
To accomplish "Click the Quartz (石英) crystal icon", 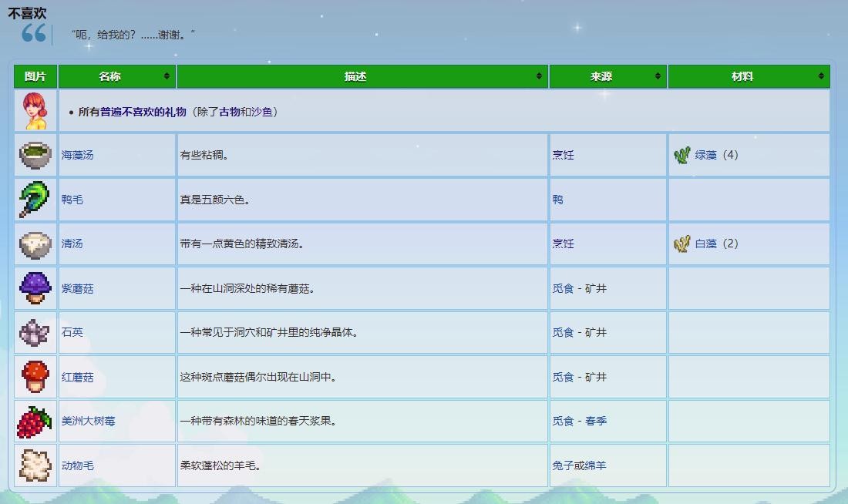I will (x=35, y=332).
